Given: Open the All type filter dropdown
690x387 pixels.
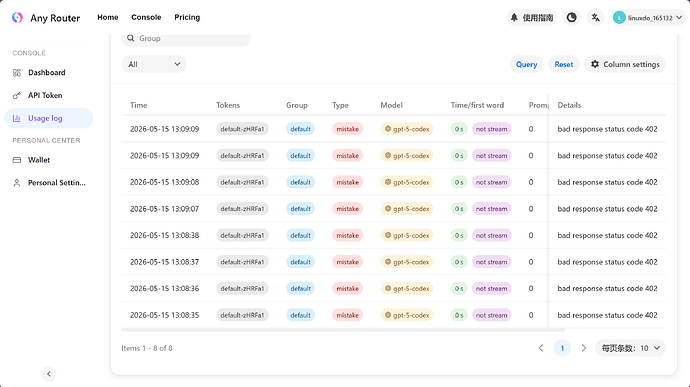Looking at the screenshot, I should pos(154,64).
